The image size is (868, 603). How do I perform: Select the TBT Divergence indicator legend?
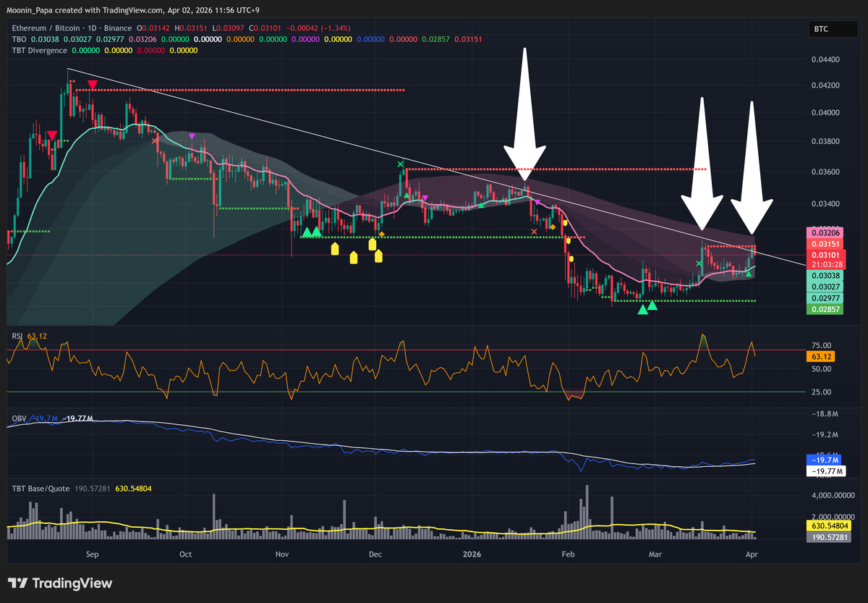[x=39, y=51]
